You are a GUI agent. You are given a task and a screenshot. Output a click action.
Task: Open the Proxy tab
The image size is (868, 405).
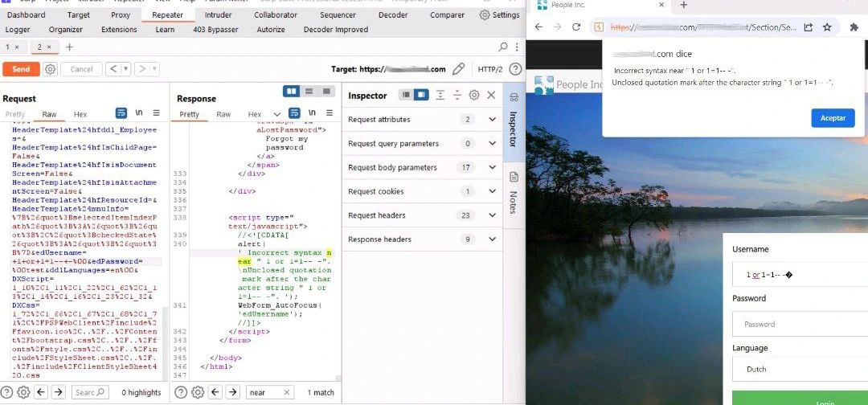click(x=121, y=15)
